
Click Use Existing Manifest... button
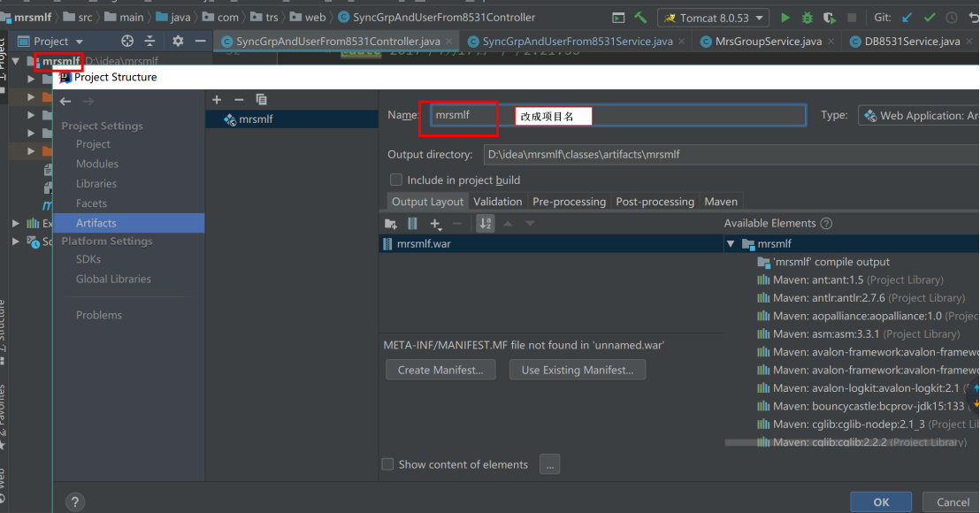(578, 370)
